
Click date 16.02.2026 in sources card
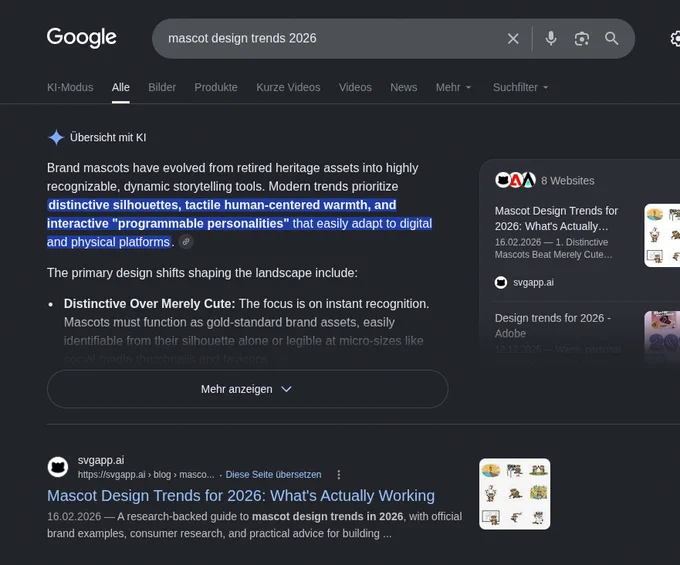point(518,242)
